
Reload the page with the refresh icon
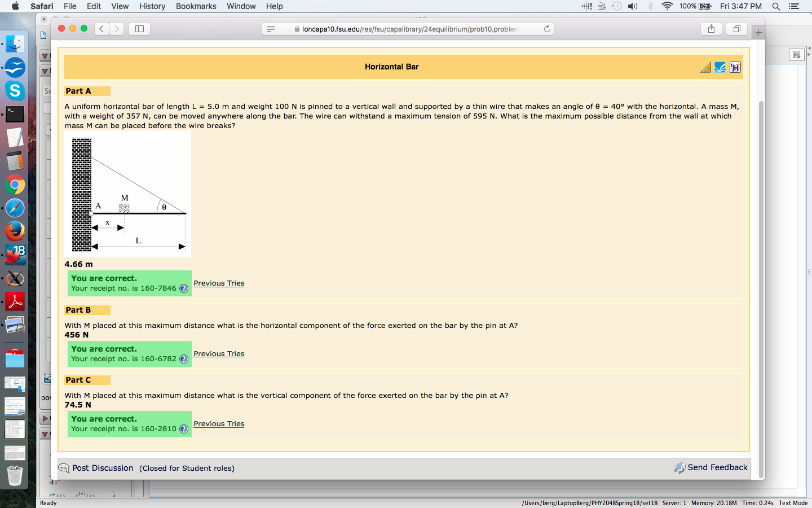click(547, 29)
